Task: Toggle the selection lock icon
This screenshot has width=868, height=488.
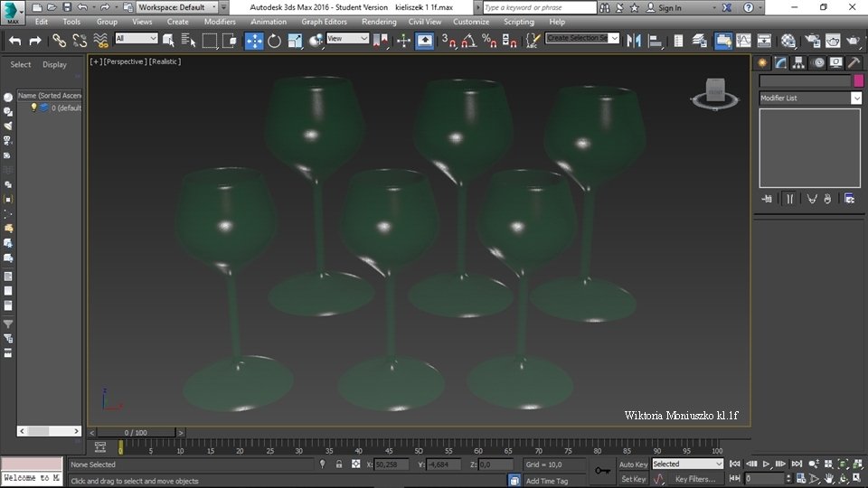Action: tap(339, 465)
